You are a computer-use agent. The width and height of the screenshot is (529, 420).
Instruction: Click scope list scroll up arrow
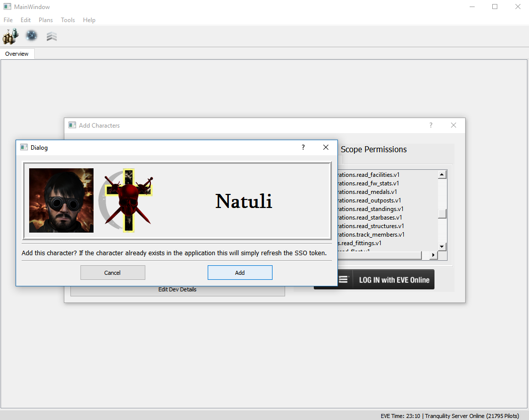442,174
